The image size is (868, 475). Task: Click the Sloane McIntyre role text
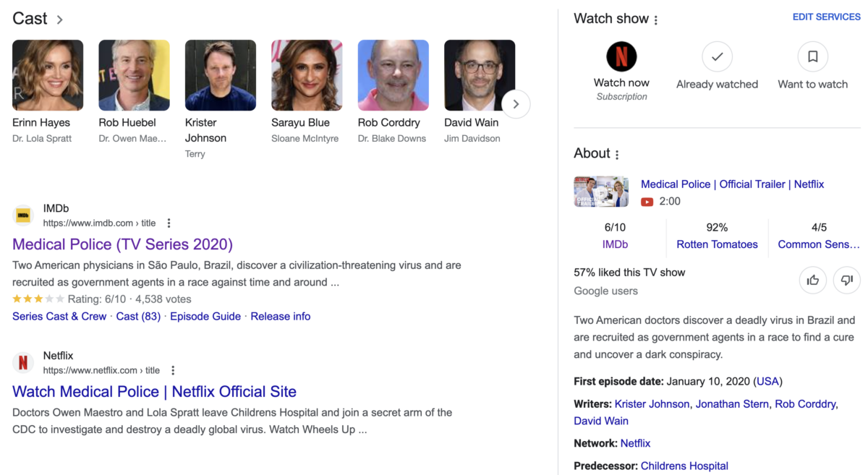pyautogui.click(x=305, y=138)
